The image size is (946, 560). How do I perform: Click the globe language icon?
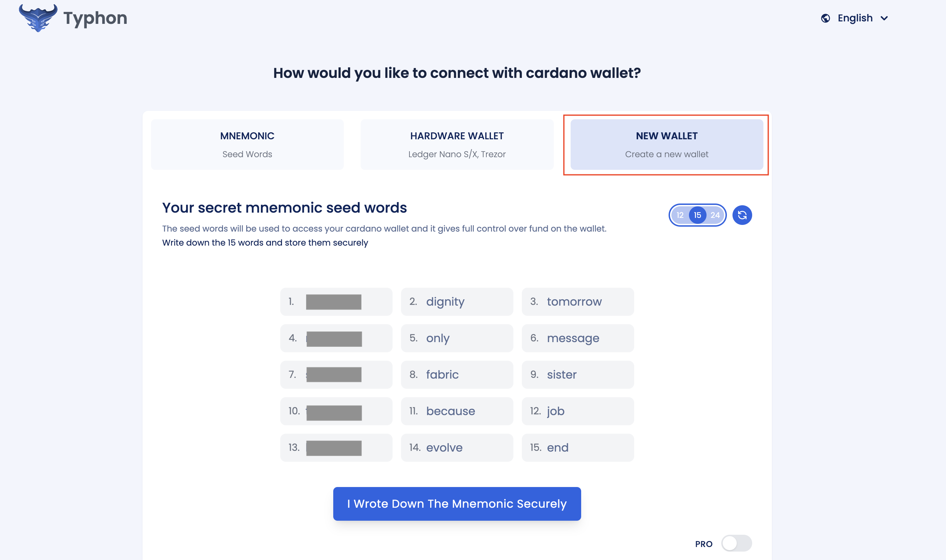(x=825, y=18)
